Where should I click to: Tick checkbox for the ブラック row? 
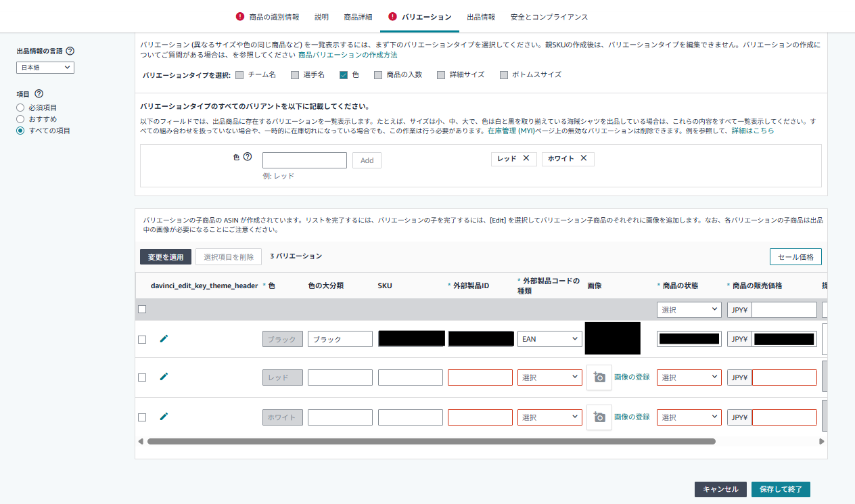click(x=142, y=340)
